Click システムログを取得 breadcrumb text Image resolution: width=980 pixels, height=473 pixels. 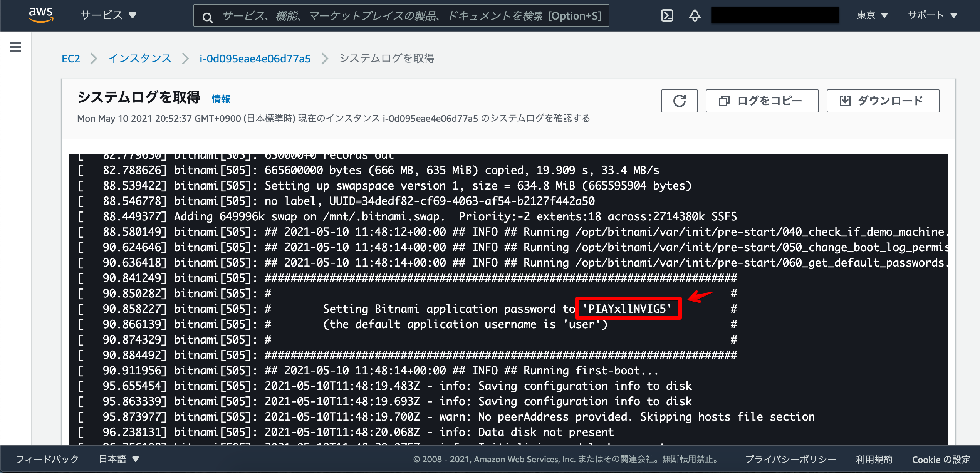(387, 59)
